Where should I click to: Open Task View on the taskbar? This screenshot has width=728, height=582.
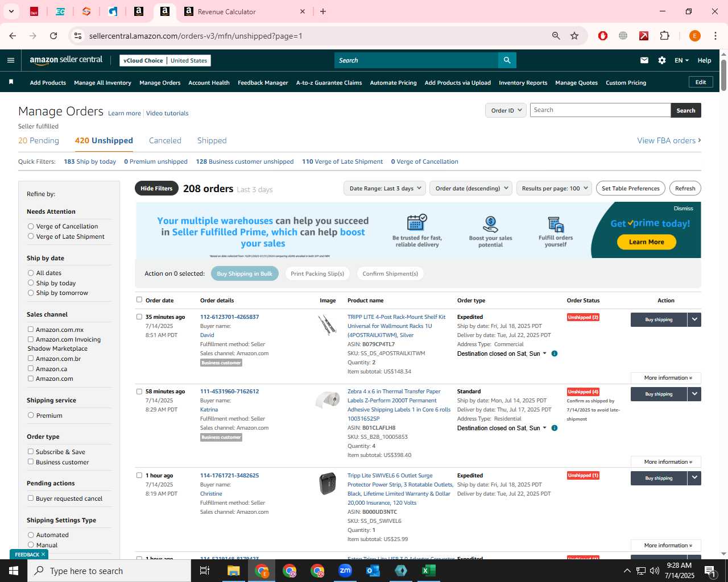pos(205,571)
